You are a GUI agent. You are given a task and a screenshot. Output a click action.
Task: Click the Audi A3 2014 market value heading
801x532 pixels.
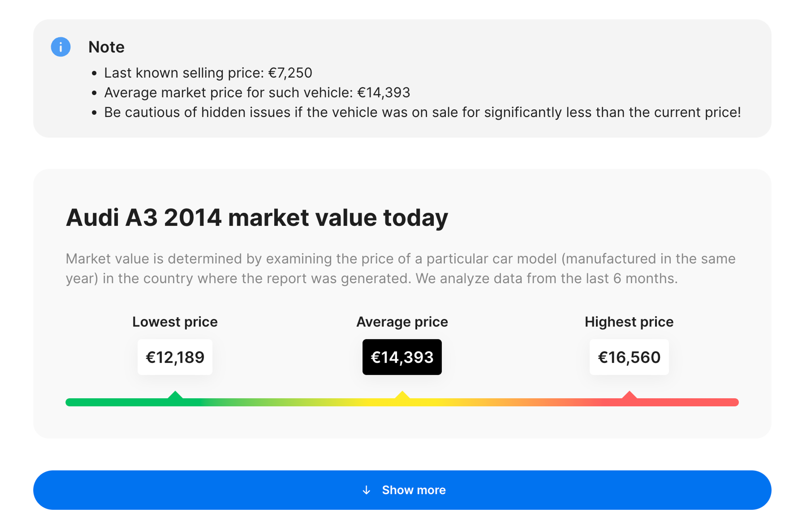[257, 218]
